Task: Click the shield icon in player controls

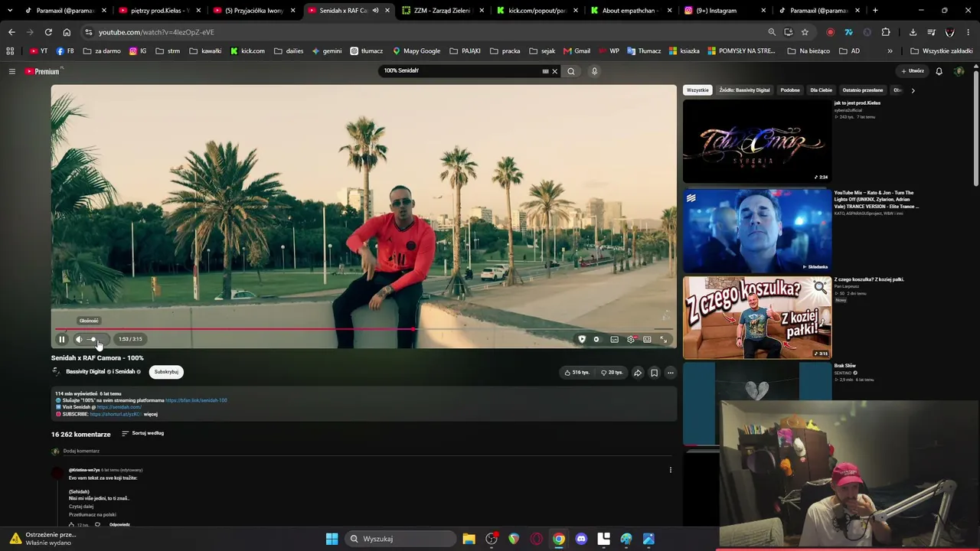Action: coord(582,339)
